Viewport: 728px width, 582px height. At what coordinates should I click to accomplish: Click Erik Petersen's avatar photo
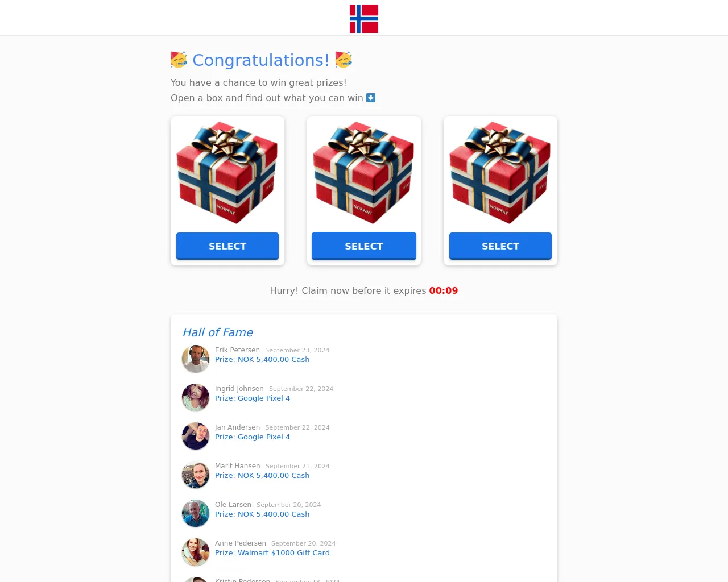(196, 359)
